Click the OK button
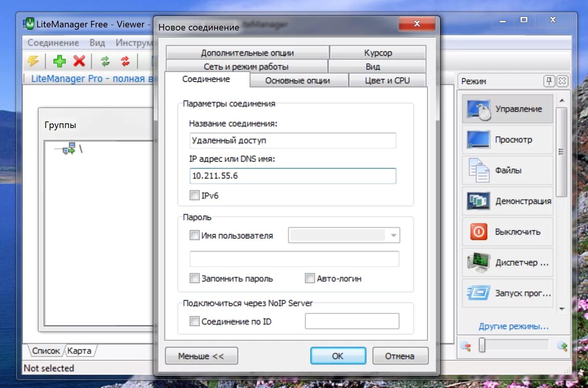This screenshot has height=388, width=588. click(338, 356)
